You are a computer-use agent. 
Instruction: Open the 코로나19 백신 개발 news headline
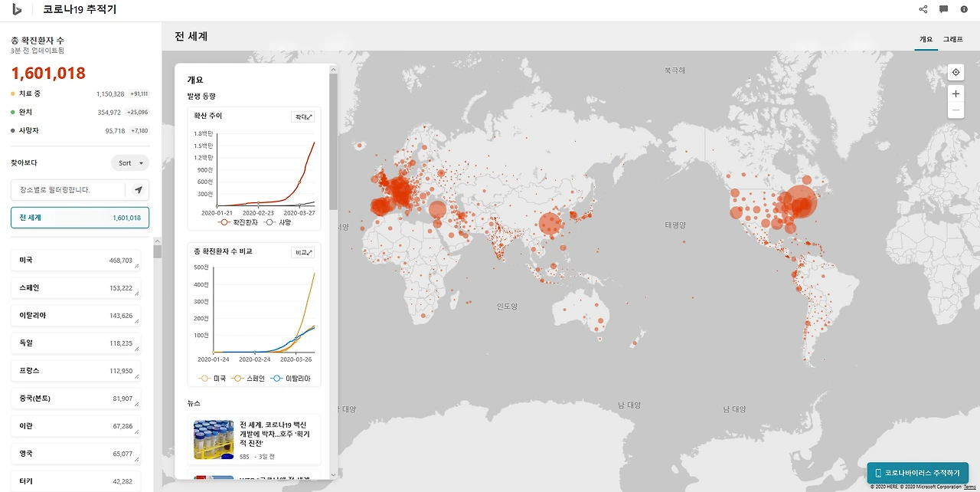pyautogui.click(x=275, y=434)
